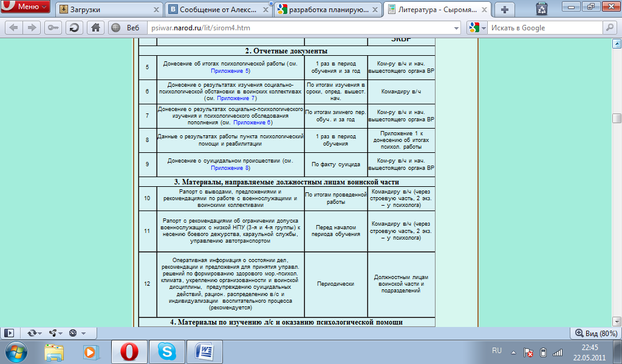Close the Литература tab

point(484,10)
